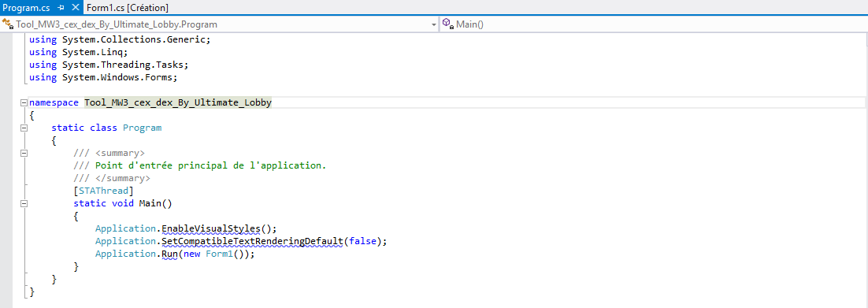Open the class navigation dropdown showing Tool_MW3_cex_dex_By_Ultimate_Lobby.Program
The width and height of the screenshot is (868, 308).
[220, 24]
